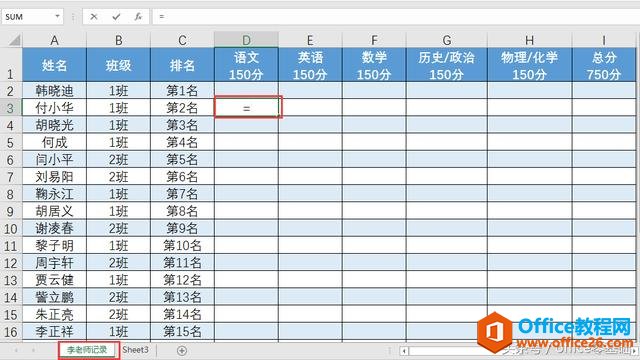Viewport: 640px width, 360px height.
Task: Select the cell containing 付小华
Action: 54,108
